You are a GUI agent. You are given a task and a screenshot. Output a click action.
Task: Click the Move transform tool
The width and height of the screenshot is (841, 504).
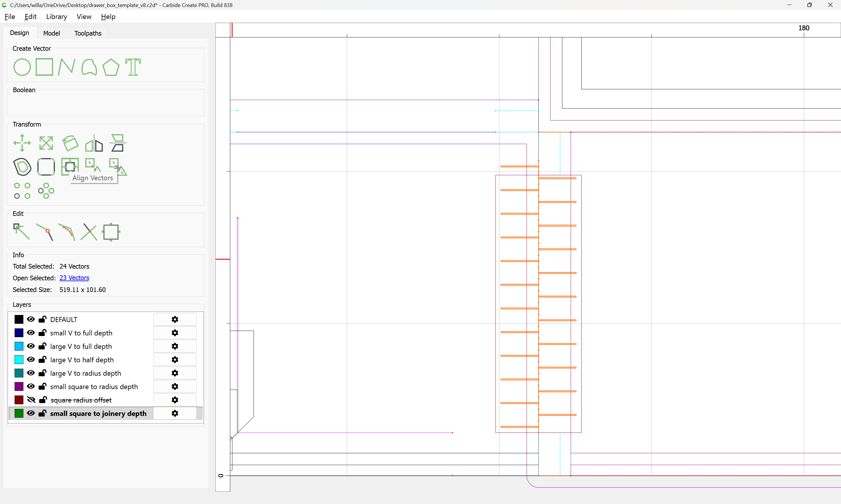(x=22, y=143)
